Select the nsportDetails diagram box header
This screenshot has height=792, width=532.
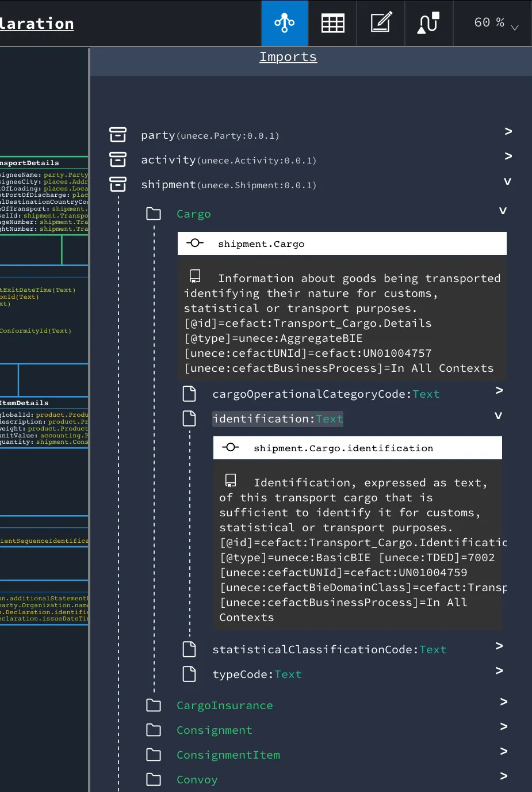point(29,163)
